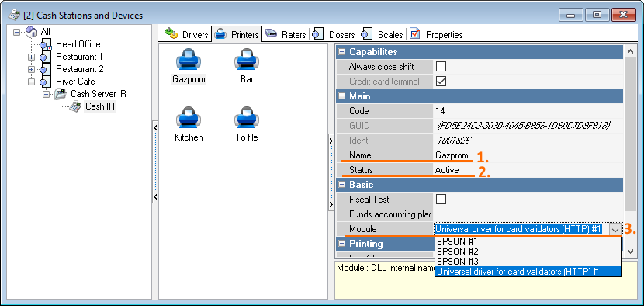The width and height of the screenshot is (644, 306).
Task: Toggle the Always close shift checkbox
Action: tap(441, 67)
